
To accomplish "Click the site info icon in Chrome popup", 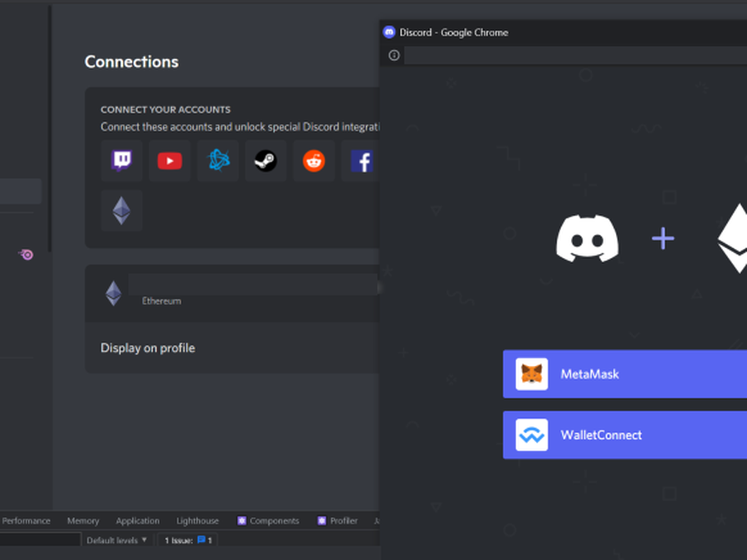I will pos(394,56).
